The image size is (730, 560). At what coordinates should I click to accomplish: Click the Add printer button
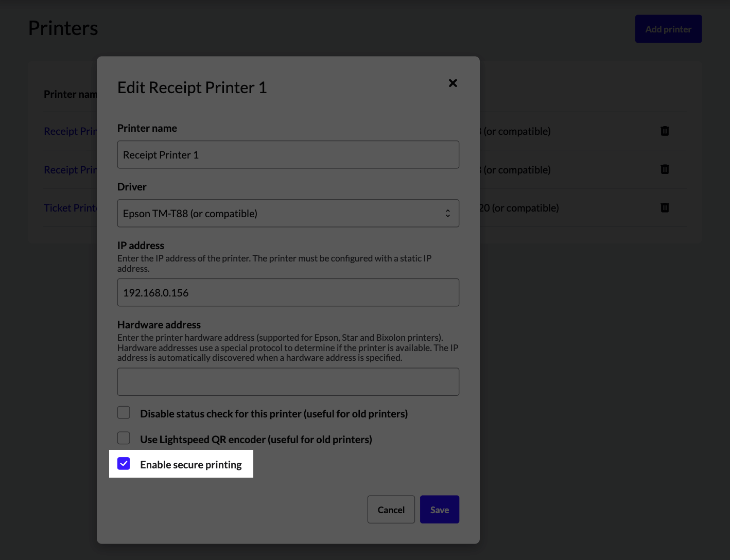[668, 29]
